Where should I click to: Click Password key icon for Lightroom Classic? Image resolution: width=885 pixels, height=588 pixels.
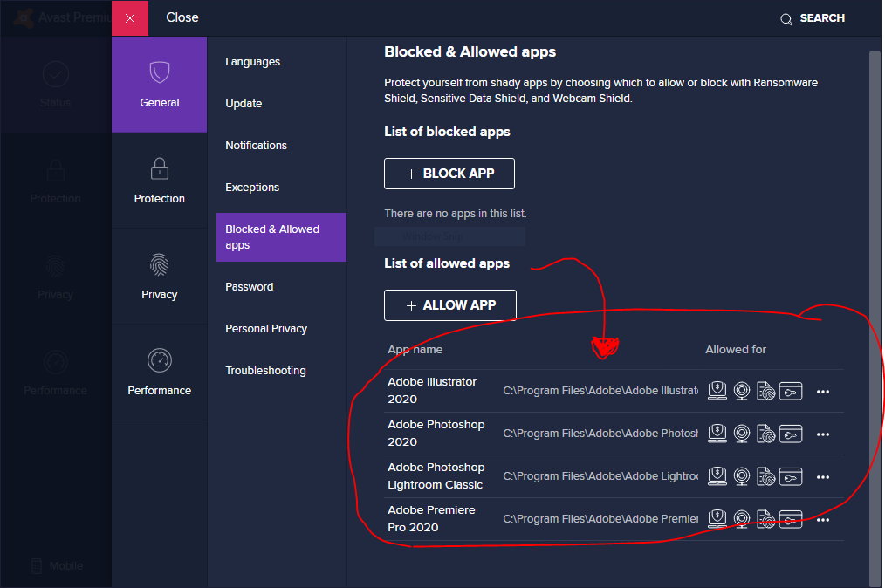pos(791,476)
